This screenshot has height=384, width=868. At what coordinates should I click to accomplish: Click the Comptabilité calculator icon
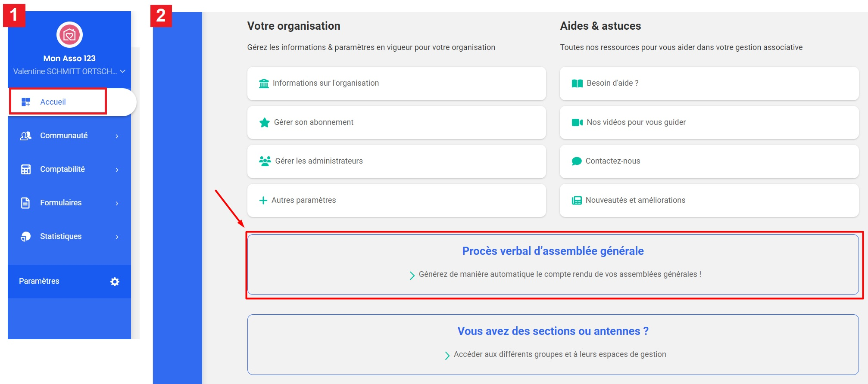26,169
